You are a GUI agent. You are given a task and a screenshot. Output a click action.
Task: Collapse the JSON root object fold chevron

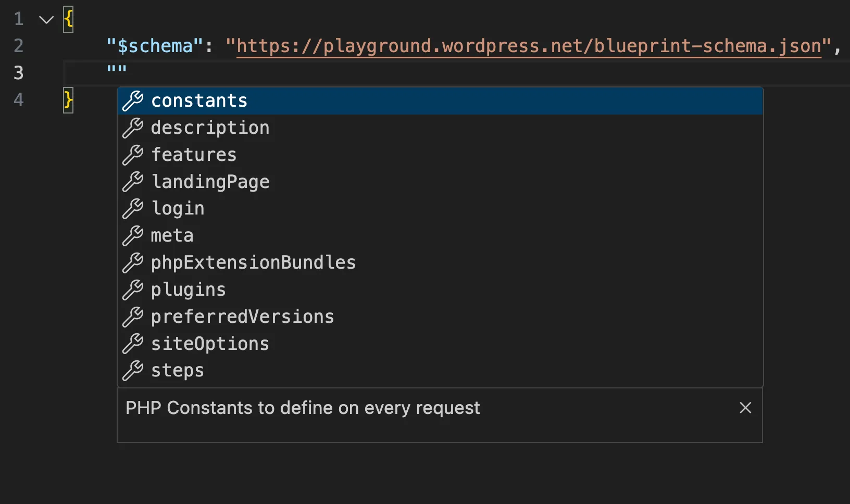(46, 19)
